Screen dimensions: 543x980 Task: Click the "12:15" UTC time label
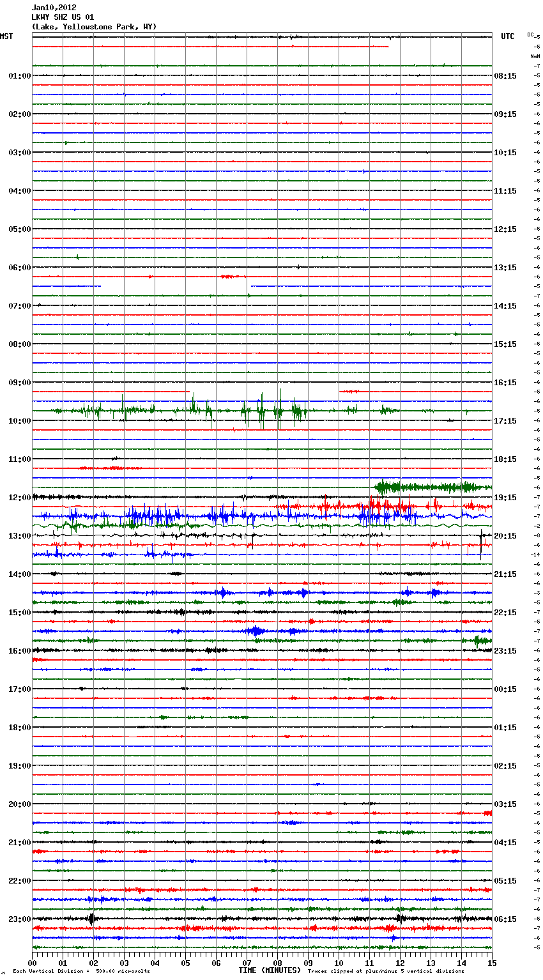tap(505, 229)
